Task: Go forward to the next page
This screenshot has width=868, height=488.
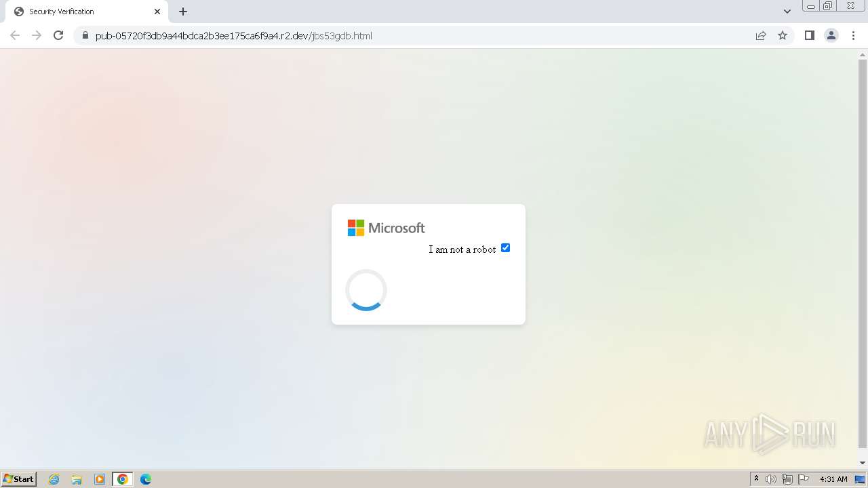Action: click(x=37, y=35)
